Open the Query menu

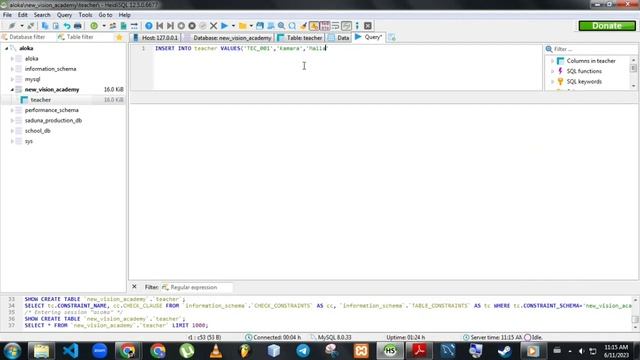tap(64, 15)
